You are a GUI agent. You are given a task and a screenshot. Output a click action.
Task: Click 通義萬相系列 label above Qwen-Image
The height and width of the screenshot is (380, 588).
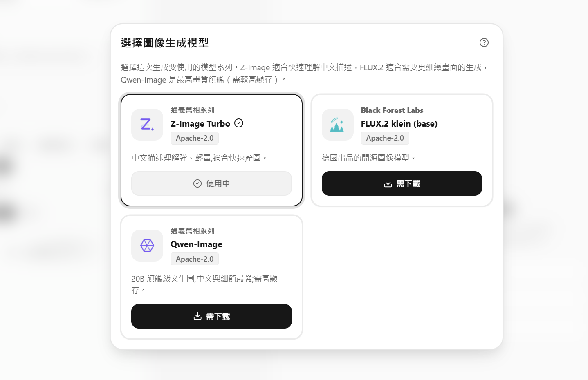point(193,231)
